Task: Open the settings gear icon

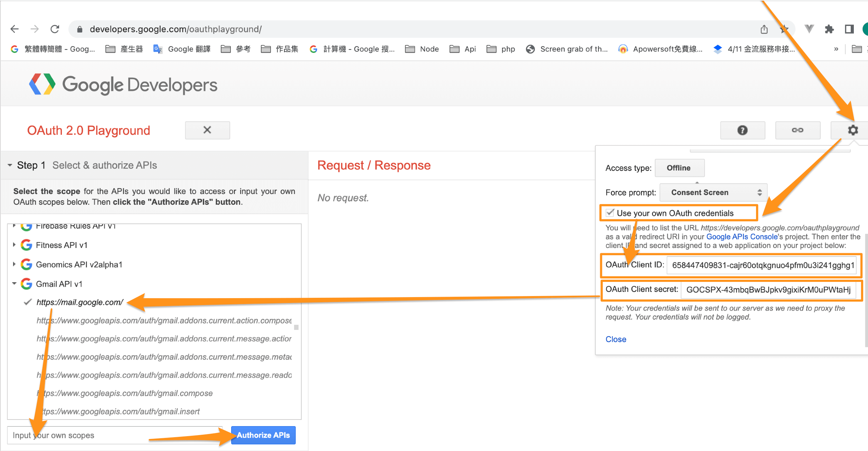Action: tap(852, 130)
